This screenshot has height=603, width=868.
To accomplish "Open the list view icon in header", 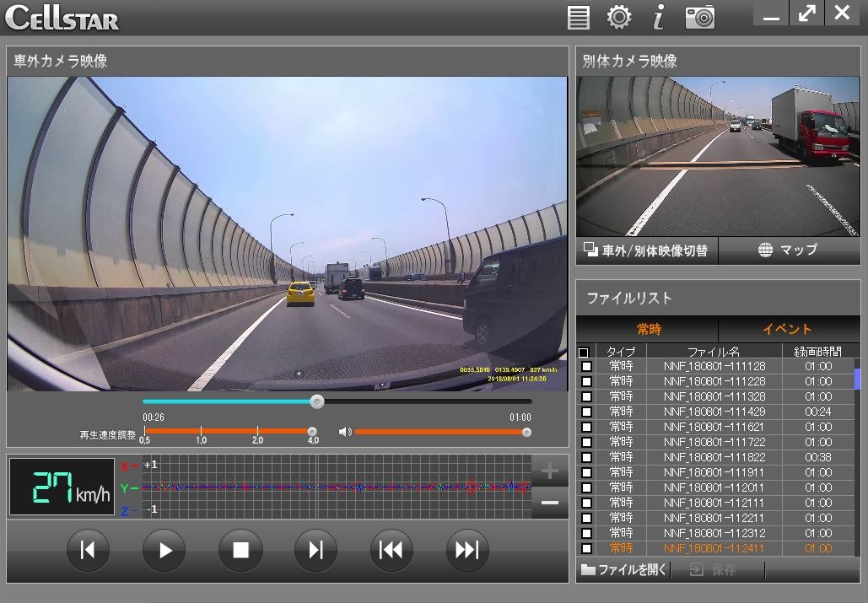I will click(x=579, y=17).
